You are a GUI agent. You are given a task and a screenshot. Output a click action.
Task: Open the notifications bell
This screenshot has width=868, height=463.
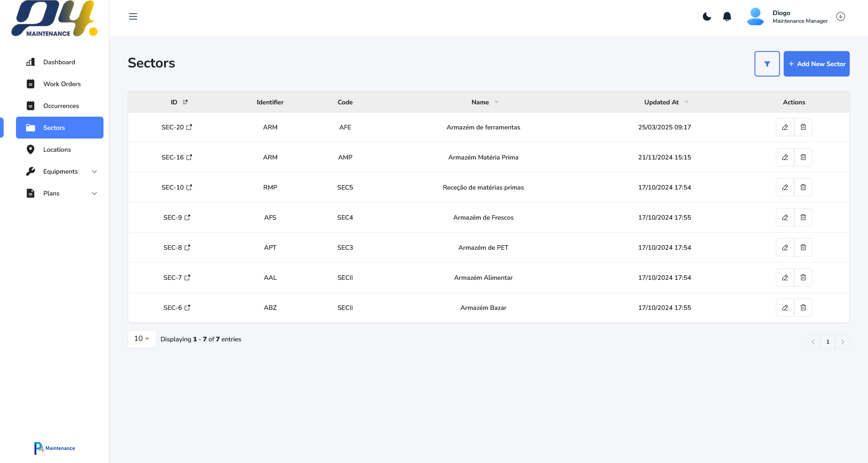[727, 17]
